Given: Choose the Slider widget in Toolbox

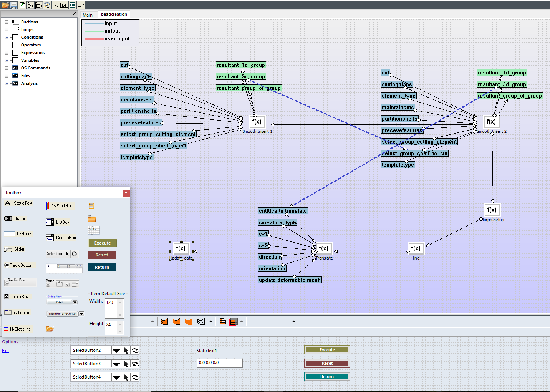Looking at the screenshot, I should [15, 249].
